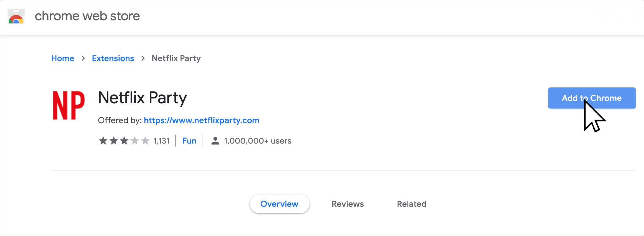Click the third rating star
Viewport: 644px width, 236px height.
tap(124, 141)
